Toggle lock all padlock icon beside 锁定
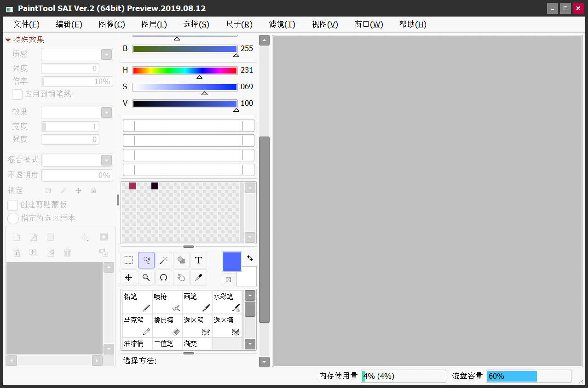588x388 pixels. [93, 190]
